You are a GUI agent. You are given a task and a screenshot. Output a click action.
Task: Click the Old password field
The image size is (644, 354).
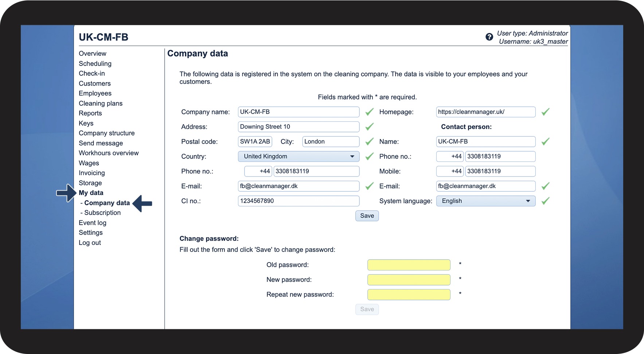point(409,265)
